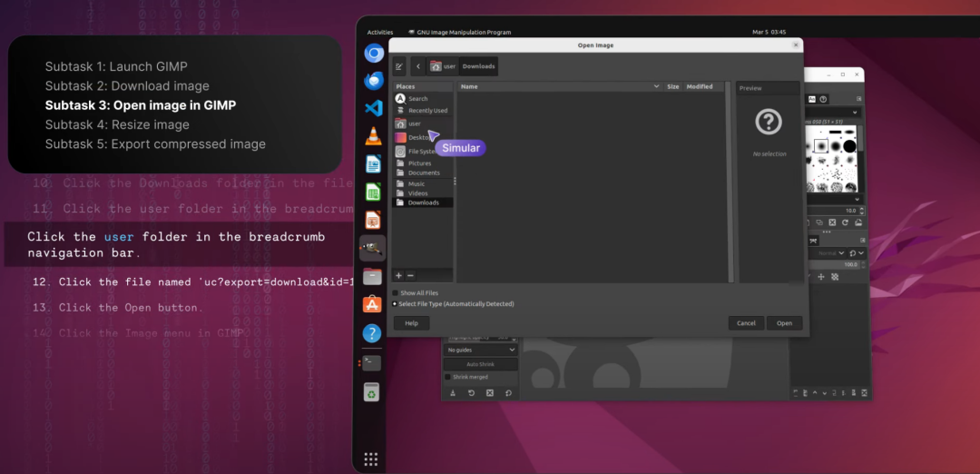This screenshot has width=980, height=474.
Task: Toggle the Shrink merged checkbox
Action: [x=447, y=377]
